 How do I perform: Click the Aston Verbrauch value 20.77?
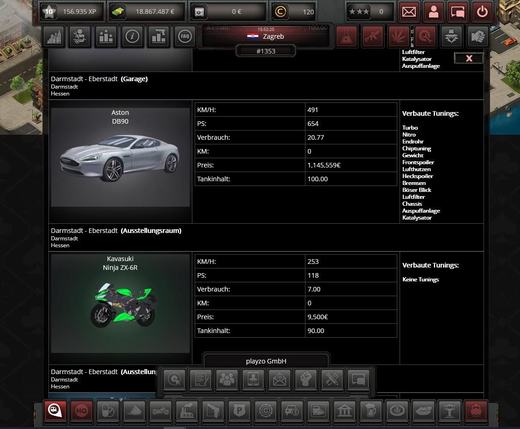click(315, 138)
